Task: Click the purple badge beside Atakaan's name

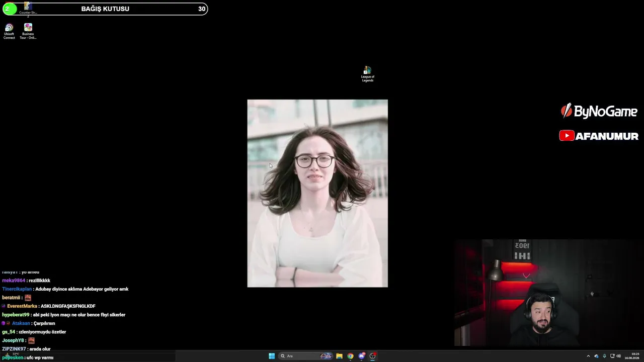Action: 4,323
